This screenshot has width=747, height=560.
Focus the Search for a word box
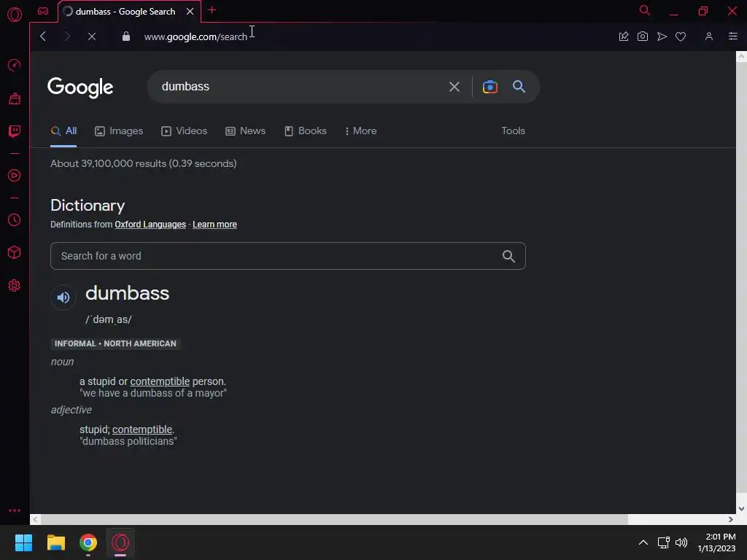(287, 256)
